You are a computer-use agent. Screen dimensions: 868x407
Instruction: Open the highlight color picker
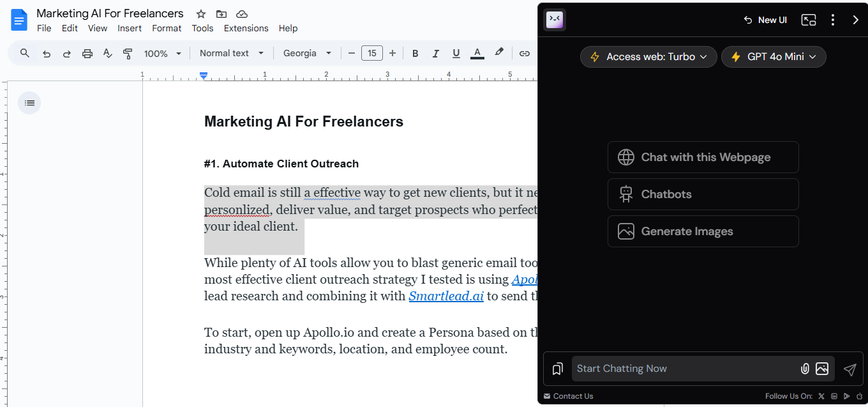[499, 53]
